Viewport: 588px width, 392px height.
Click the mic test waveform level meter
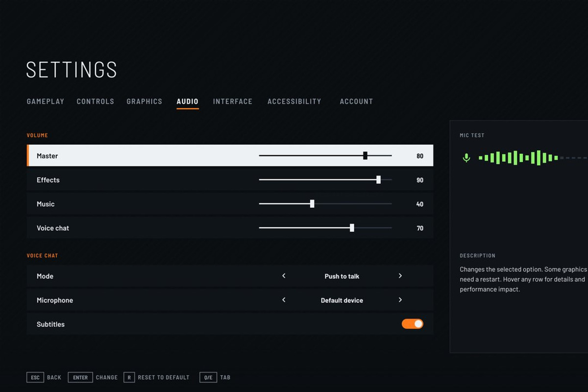[533, 158]
